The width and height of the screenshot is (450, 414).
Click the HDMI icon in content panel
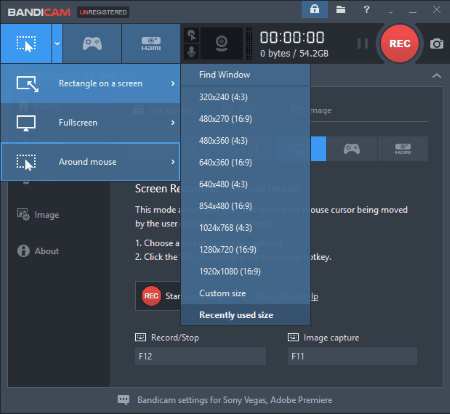[x=403, y=149]
